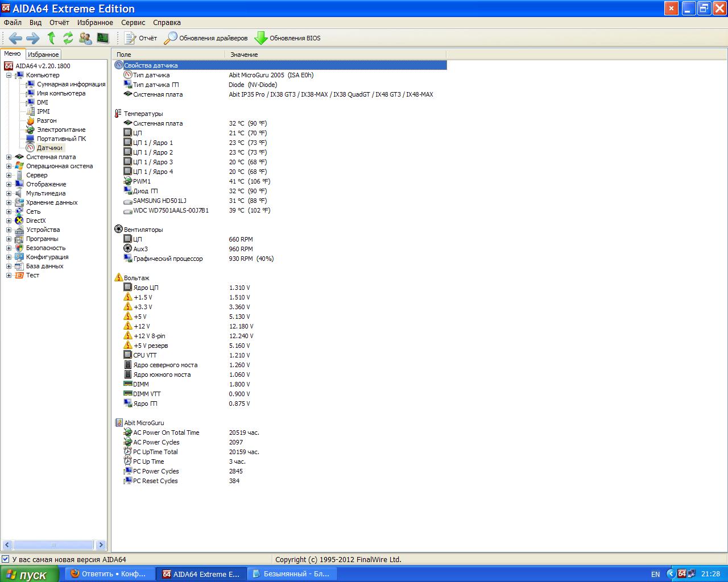Expand the Сеть tree node

[x=9, y=211]
